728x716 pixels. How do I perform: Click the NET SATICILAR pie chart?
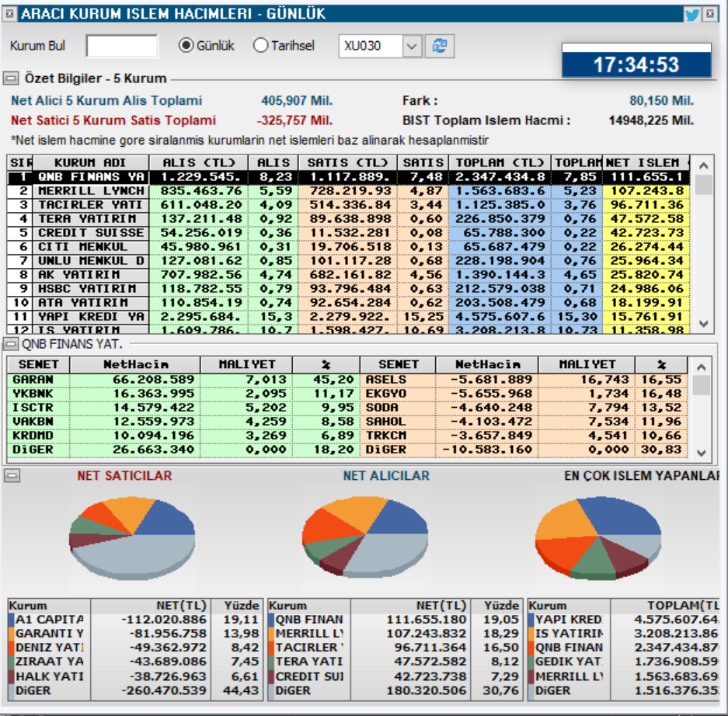pyautogui.click(x=132, y=538)
